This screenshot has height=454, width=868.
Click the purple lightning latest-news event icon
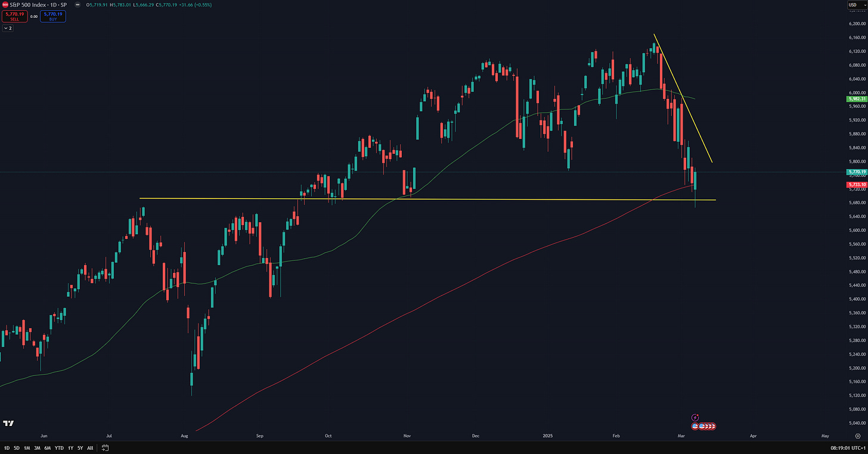click(695, 418)
